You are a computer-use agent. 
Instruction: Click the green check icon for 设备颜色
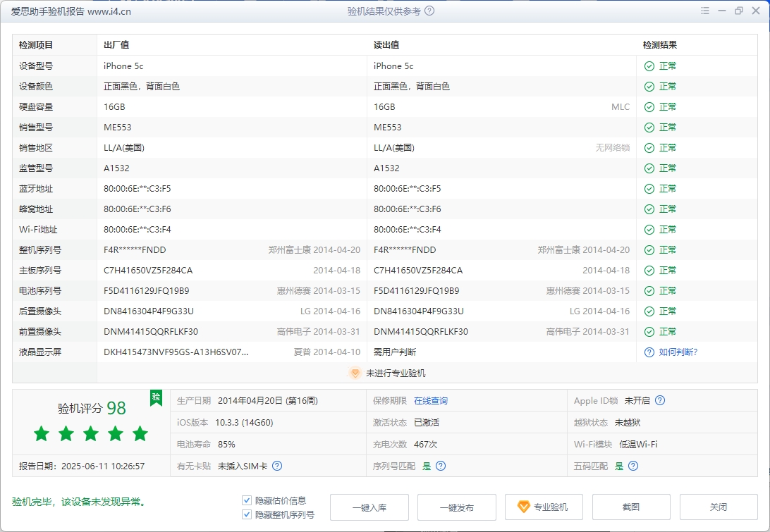649,87
